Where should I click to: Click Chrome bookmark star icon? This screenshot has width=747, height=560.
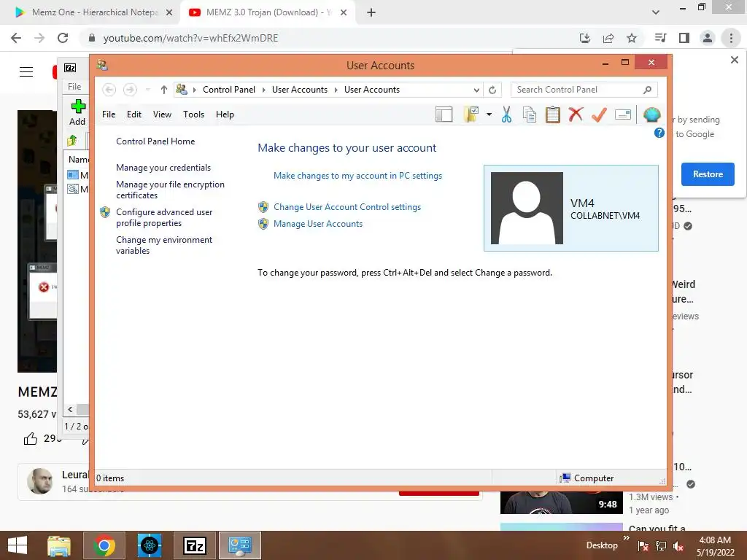click(x=632, y=38)
